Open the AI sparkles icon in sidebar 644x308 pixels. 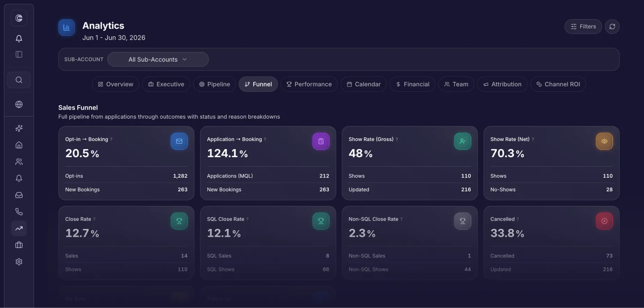[19, 128]
